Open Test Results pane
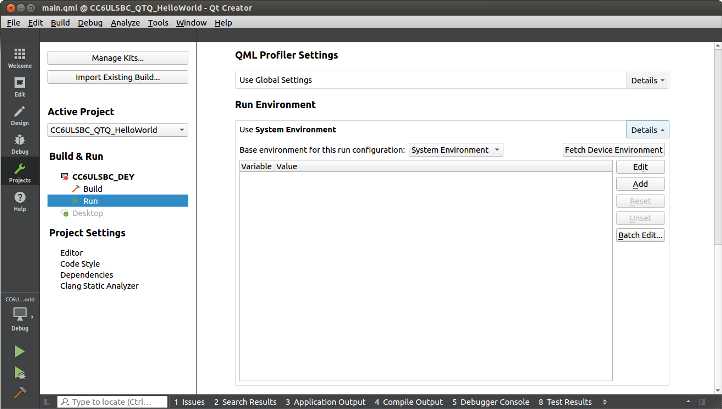Viewport: 722px width, 409px height. (565, 402)
